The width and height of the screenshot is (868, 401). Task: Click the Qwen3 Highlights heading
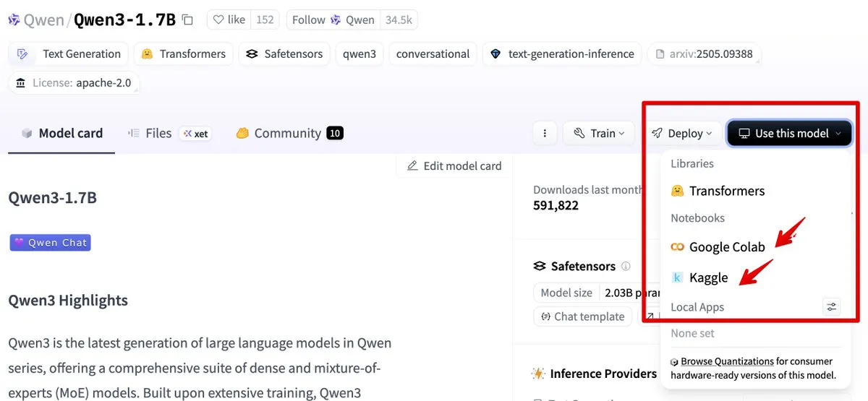click(x=68, y=301)
